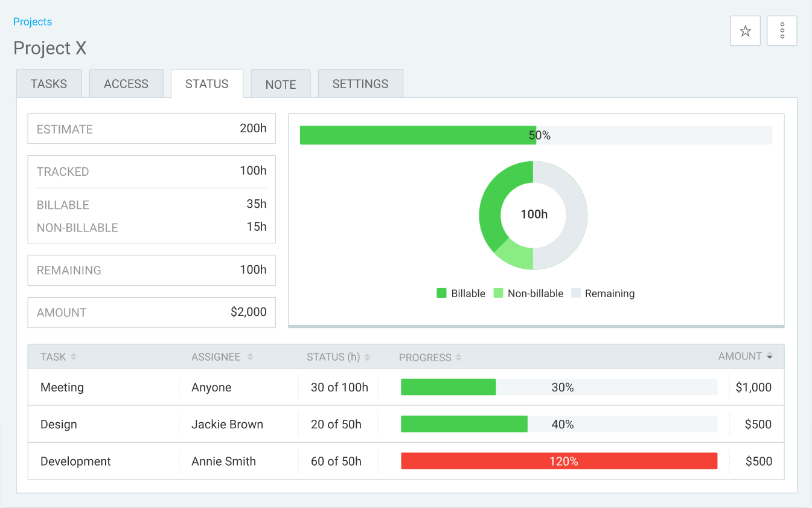812x508 pixels.
Task: Open the SETTINGS tab
Action: [x=360, y=83]
